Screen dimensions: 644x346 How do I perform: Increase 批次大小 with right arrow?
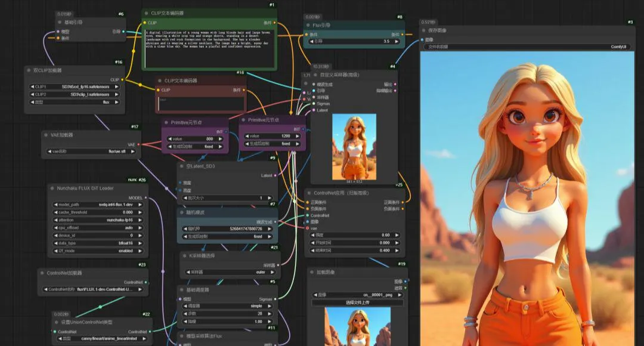coord(270,198)
